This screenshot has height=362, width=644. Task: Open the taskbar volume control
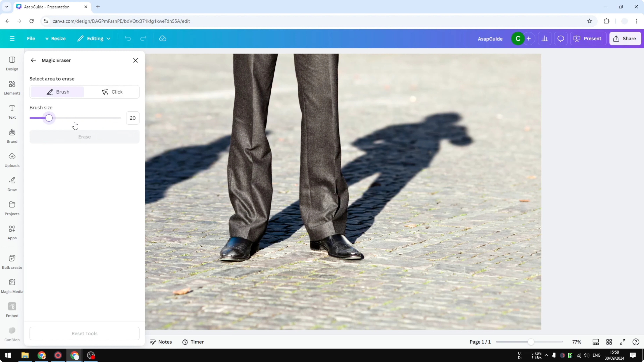pos(586,355)
